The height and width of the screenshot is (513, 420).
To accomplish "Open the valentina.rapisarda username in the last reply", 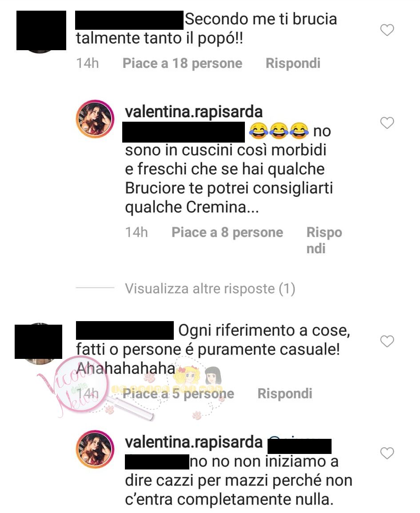I will coord(194,442).
